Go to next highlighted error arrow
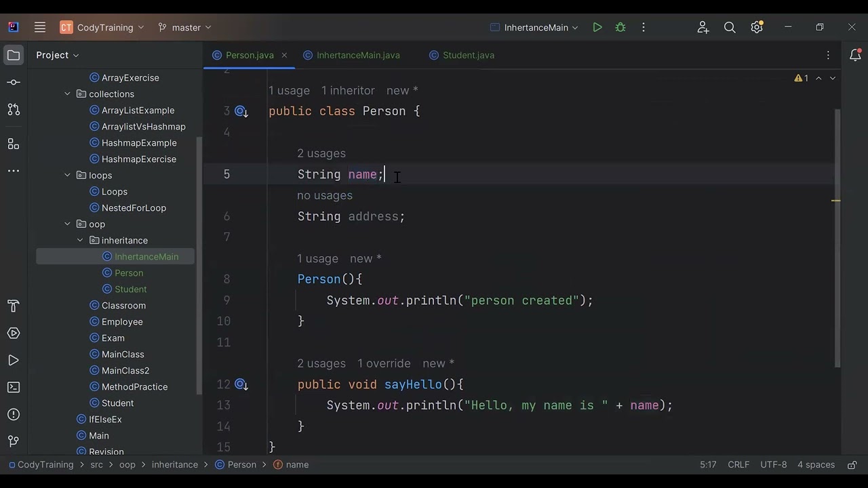 (x=833, y=79)
